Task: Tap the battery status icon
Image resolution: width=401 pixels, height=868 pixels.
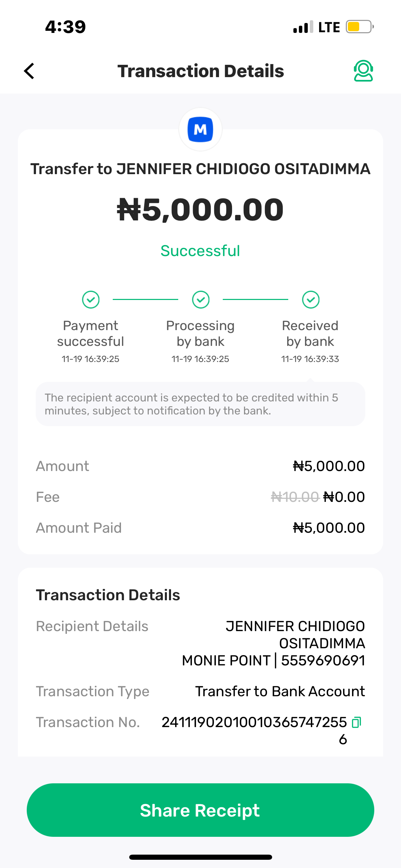Action: click(x=359, y=27)
